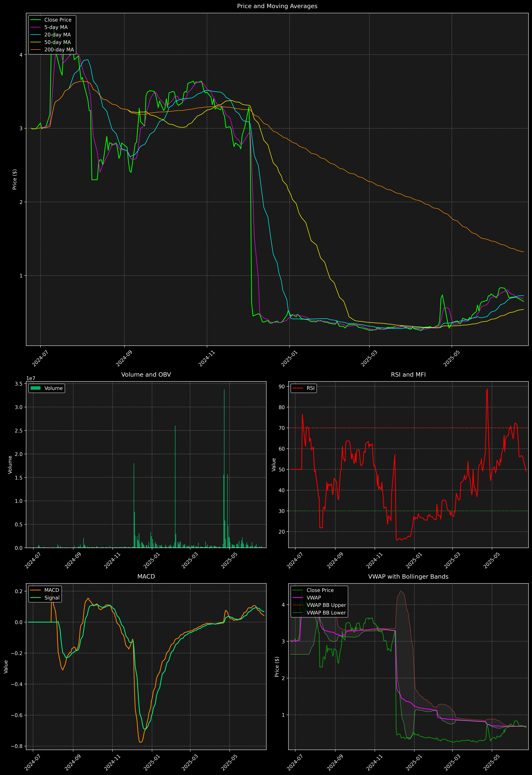
Task: Select 'RSI' legend entry text
Action: (x=310, y=388)
